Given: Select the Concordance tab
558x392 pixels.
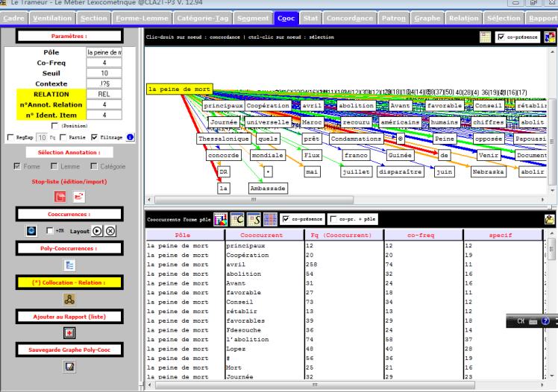Looking at the screenshot, I should [350, 18].
